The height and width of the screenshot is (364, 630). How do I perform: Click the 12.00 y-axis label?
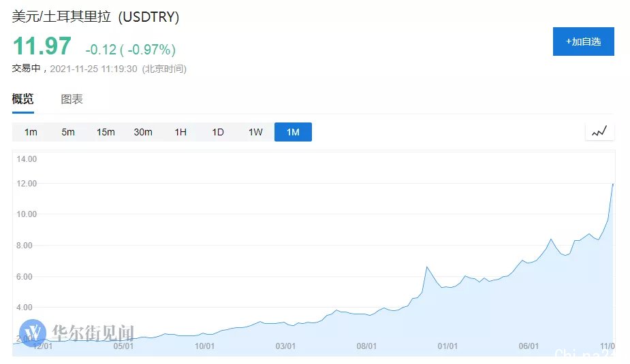coord(27,184)
